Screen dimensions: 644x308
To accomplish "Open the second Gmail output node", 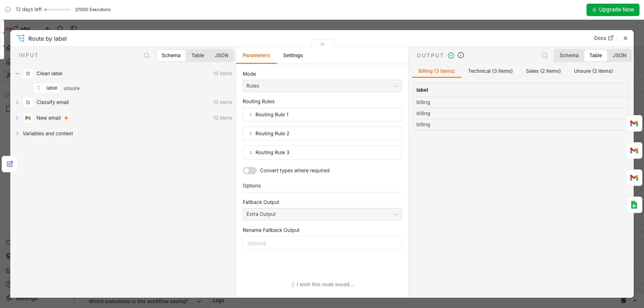I will [634, 151].
